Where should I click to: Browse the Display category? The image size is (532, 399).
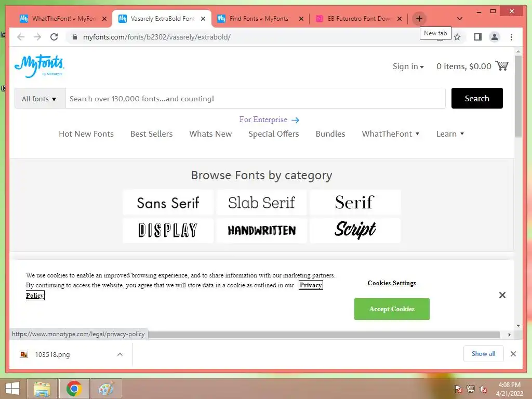[x=168, y=230]
